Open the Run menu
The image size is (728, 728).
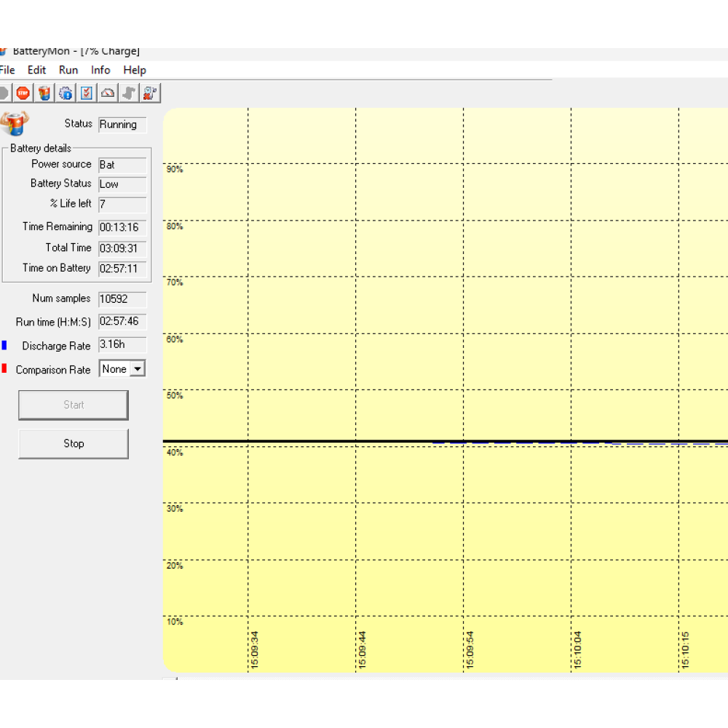click(68, 70)
